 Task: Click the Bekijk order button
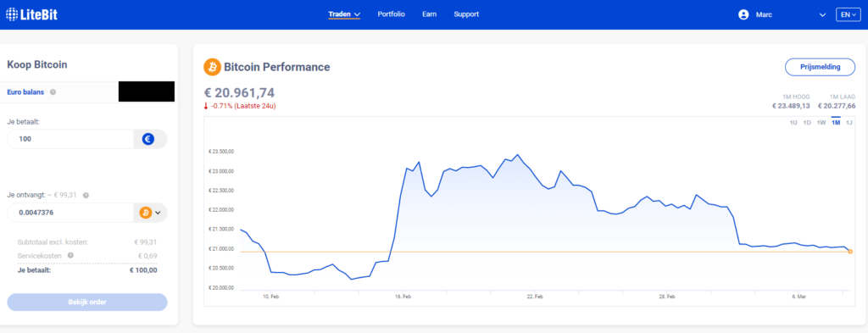(x=87, y=302)
